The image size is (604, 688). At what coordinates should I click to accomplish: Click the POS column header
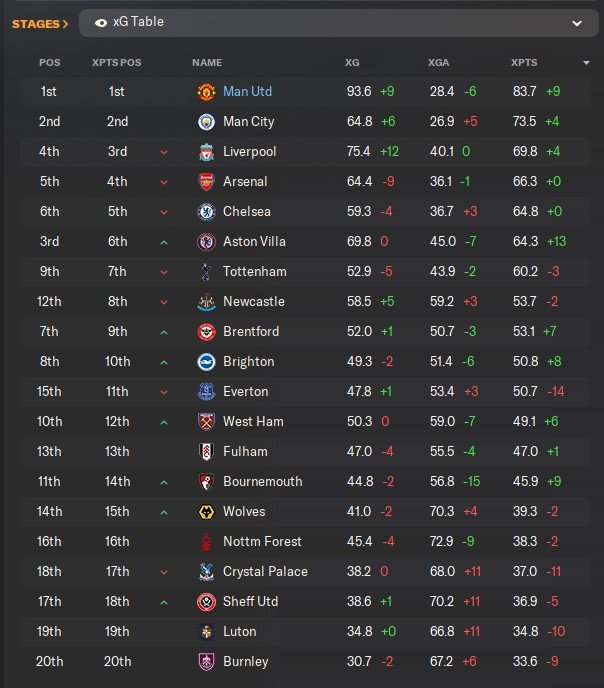(49, 63)
